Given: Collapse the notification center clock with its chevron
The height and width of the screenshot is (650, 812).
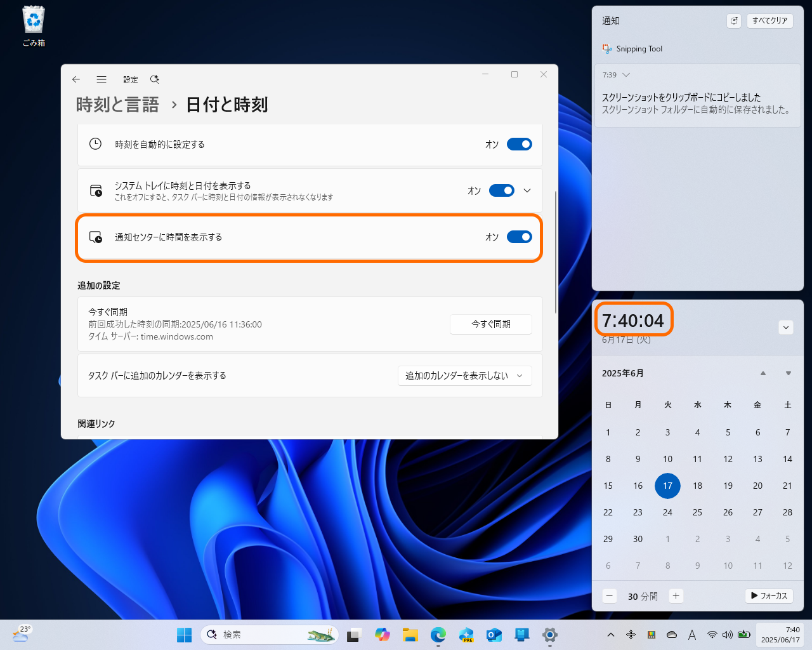Looking at the screenshot, I should click(x=785, y=327).
